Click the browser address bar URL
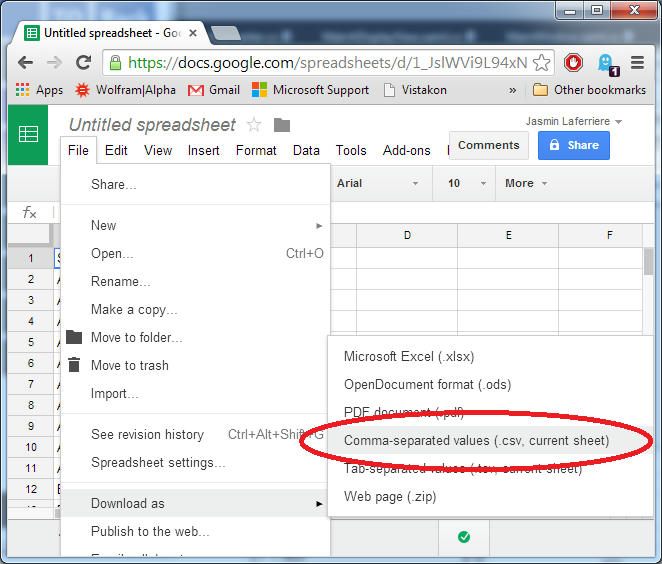 pos(320,62)
